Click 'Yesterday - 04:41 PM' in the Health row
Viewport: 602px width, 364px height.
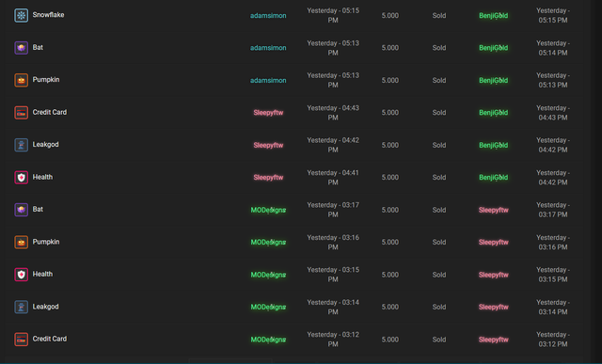pos(333,178)
